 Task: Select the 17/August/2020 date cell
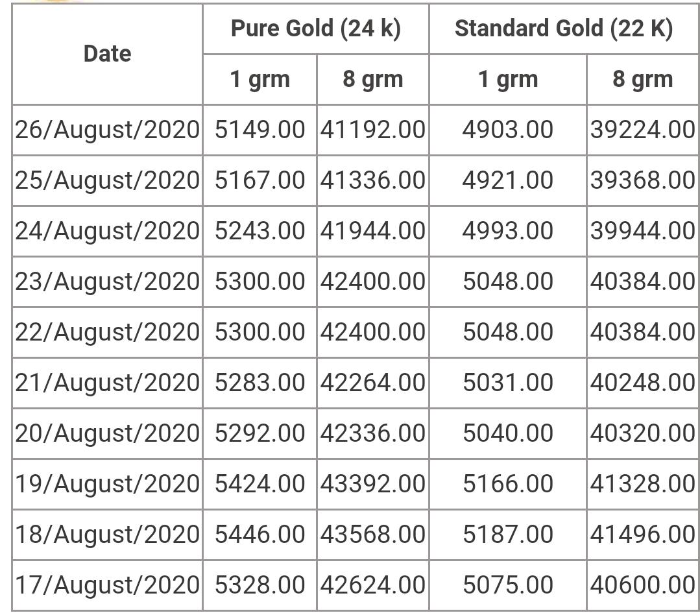pyautogui.click(x=107, y=585)
